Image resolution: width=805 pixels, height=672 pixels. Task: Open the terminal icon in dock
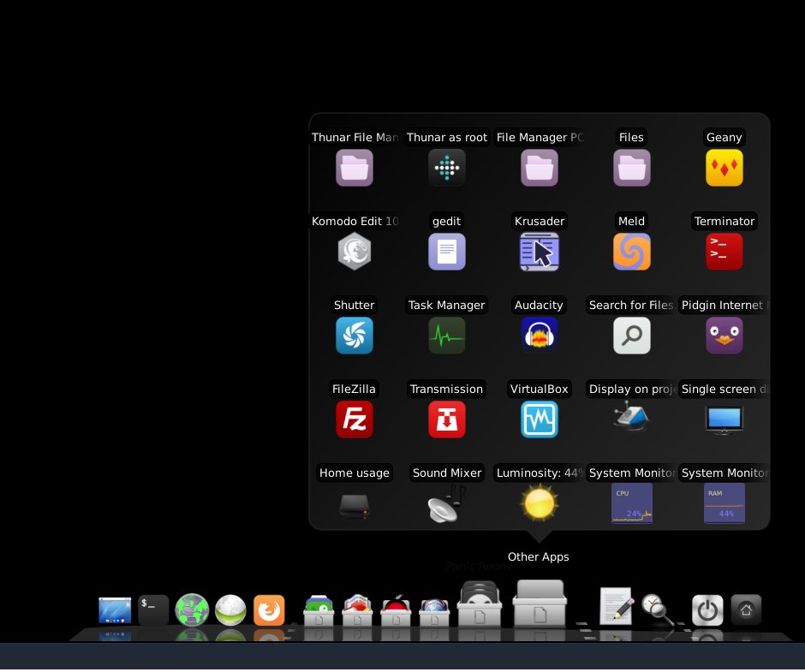153,610
